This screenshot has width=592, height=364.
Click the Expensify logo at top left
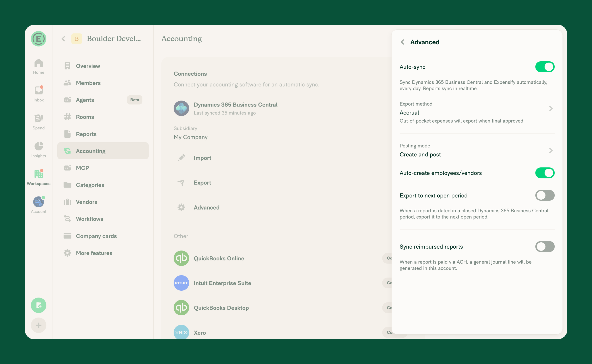click(x=39, y=39)
